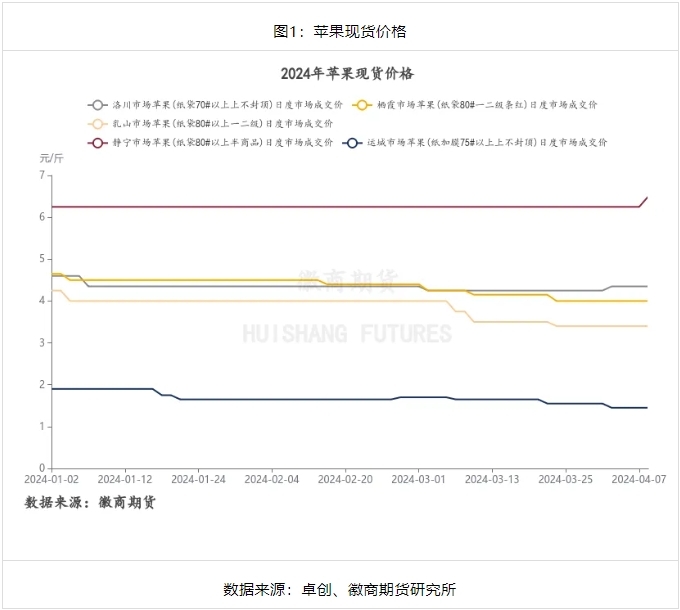Screen dimensions: 680x610
Task: Click the 乳山市场苹果 legend label text
Action: 222,124
